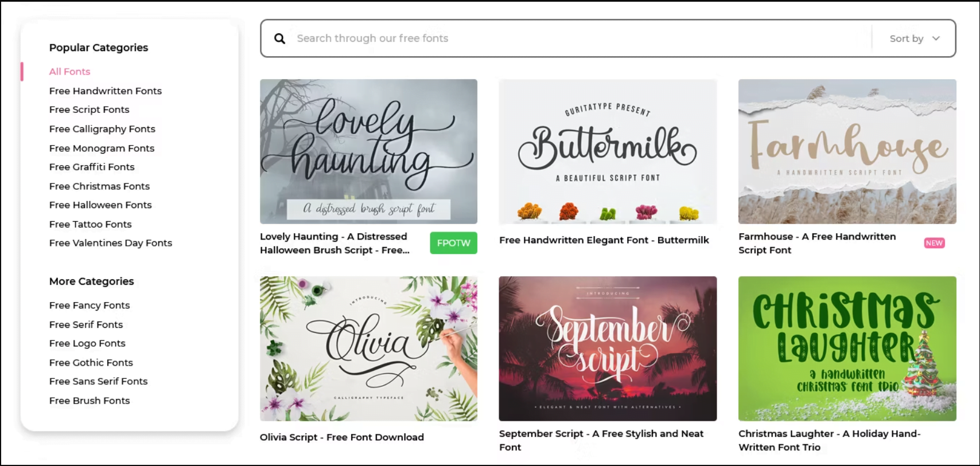This screenshot has width=980, height=466.
Task: Open Free Christmas Fonts category
Action: [99, 186]
